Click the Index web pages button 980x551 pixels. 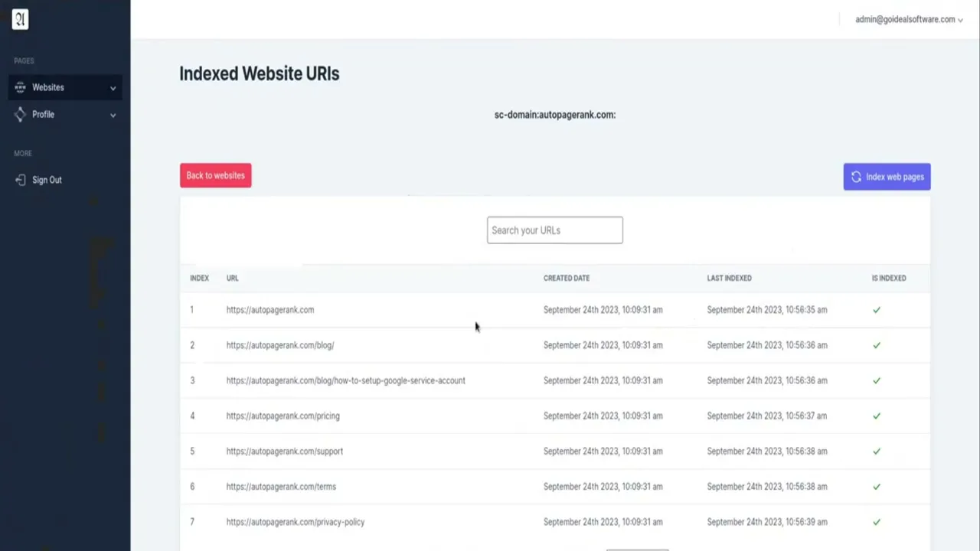click(887, 177)
